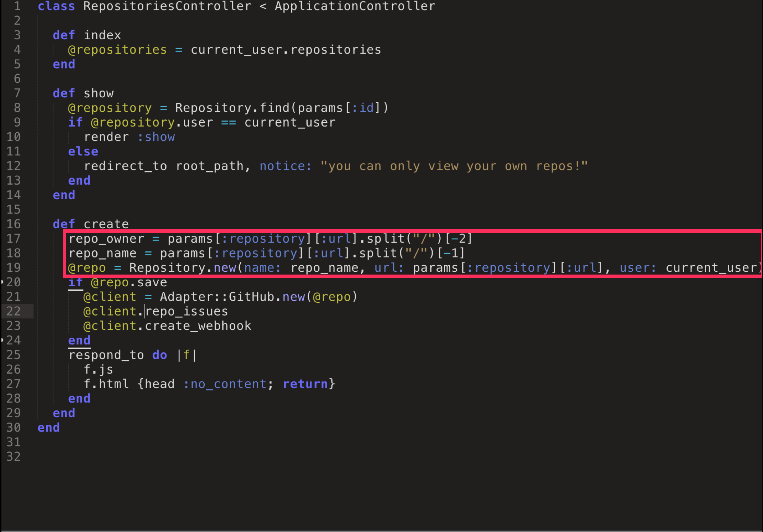The width and height of the screenshot is (763, 532).
Task: Click the 'index' method name
Action: click(x=102, y=35)
